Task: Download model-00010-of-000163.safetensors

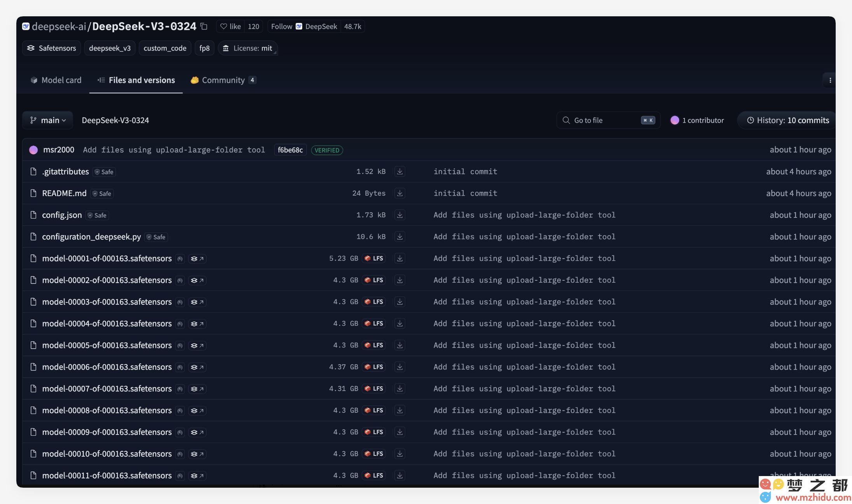Action: pyautogui.click(x=400, y=454)
